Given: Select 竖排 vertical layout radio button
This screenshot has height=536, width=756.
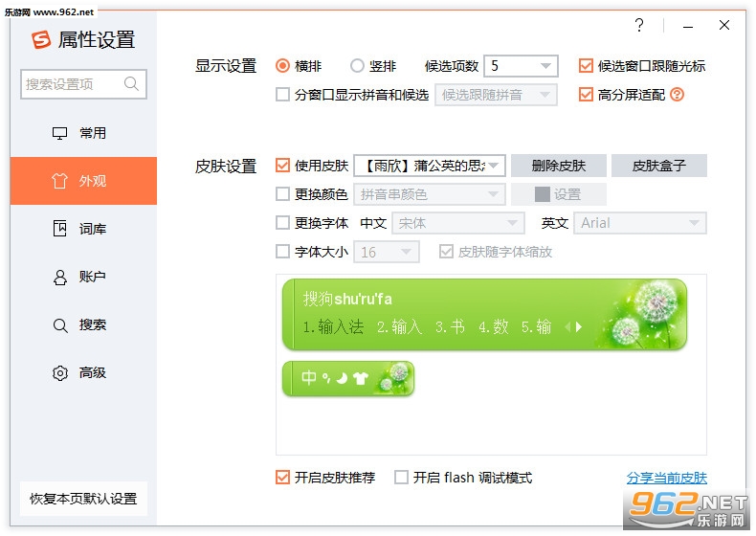Looking at the screenshot, I should (x=357, y=66).
